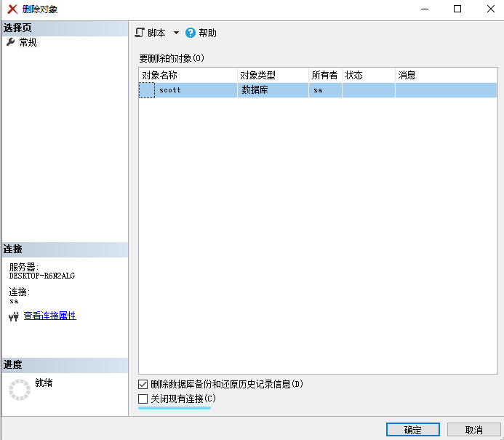The height and width of the screenshot is (440, 504).
Task: Sort by 对象名称 column header
Action: (x=188, y=75)
